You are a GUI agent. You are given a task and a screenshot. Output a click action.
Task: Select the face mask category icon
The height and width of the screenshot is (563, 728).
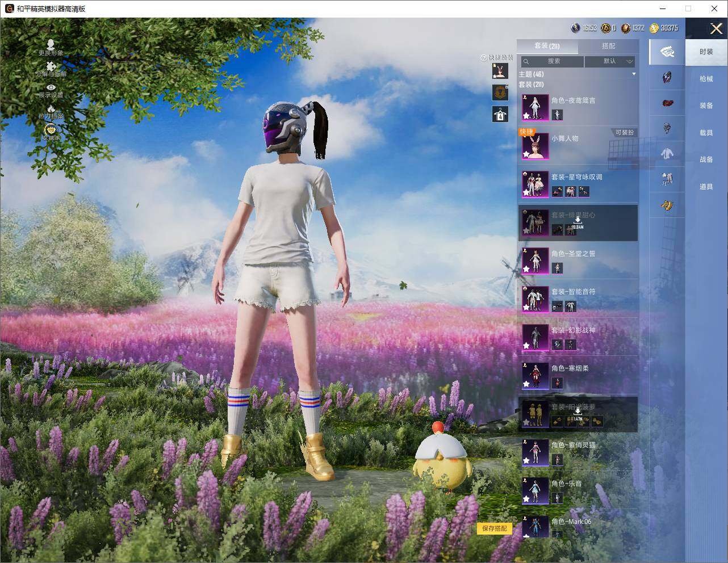[x=667, y=127]
